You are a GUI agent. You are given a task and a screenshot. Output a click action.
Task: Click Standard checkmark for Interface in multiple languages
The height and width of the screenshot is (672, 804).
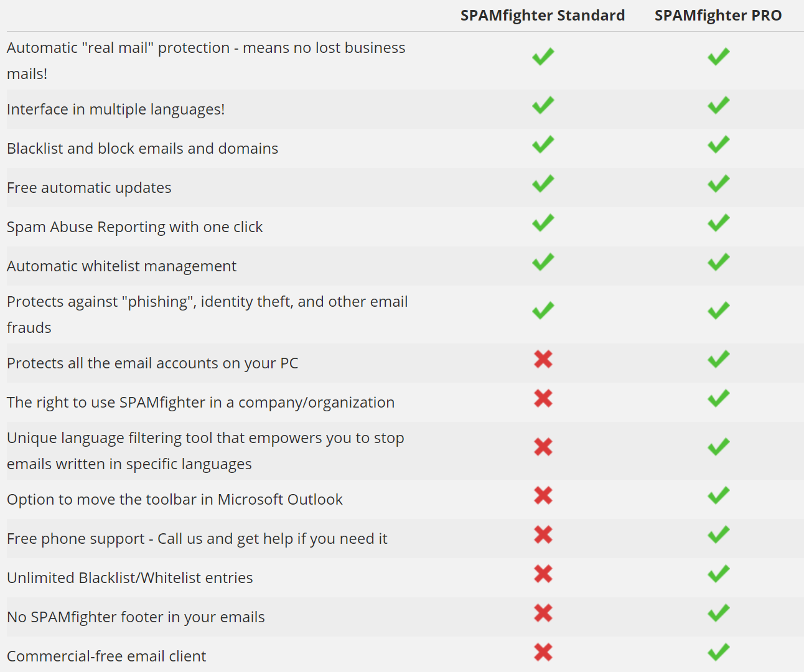click(543, 105)
